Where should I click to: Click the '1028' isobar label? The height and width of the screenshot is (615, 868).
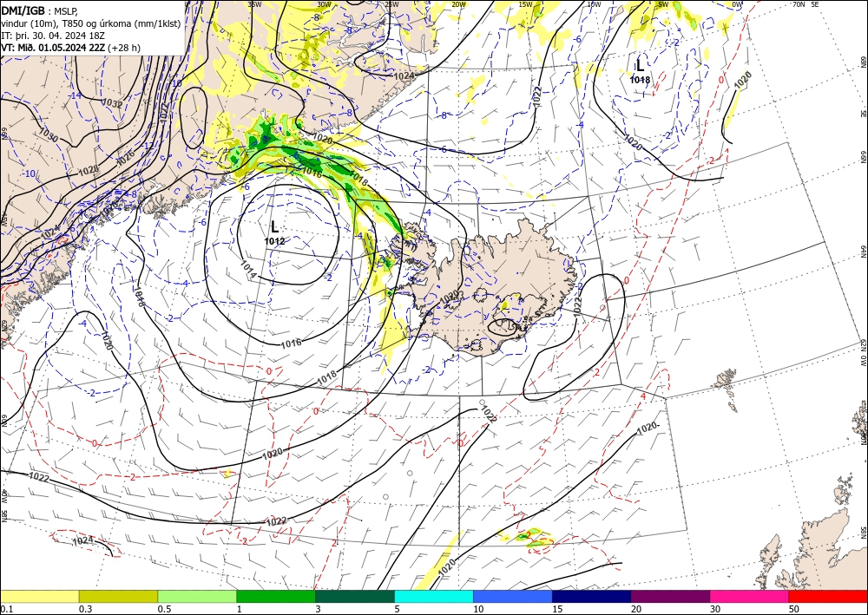click(89, 169)
